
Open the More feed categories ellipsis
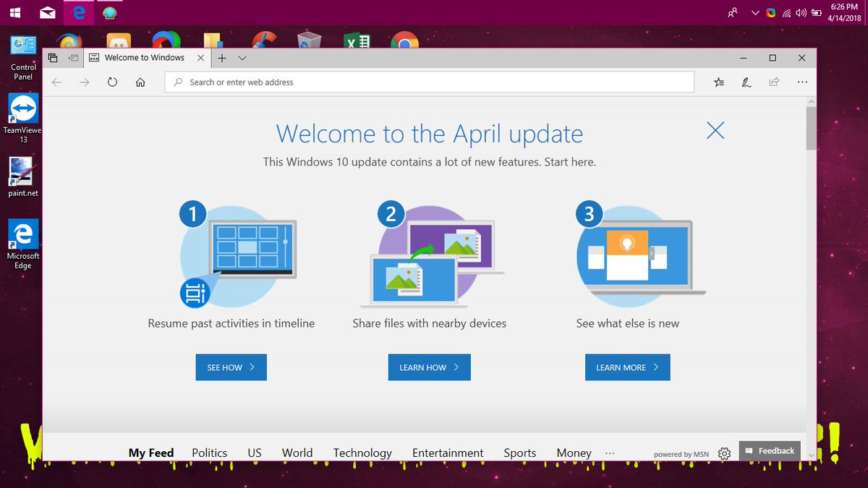(610, 453)
